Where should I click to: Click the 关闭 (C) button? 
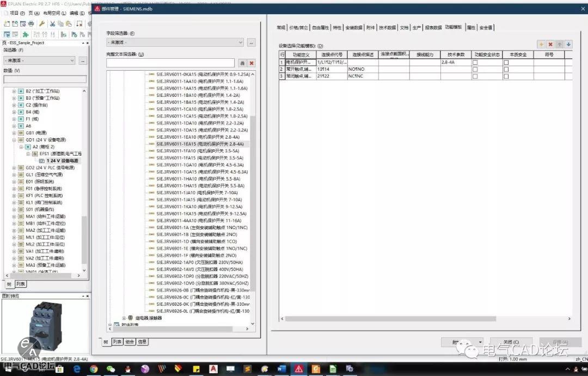click(x=511, y=342)
